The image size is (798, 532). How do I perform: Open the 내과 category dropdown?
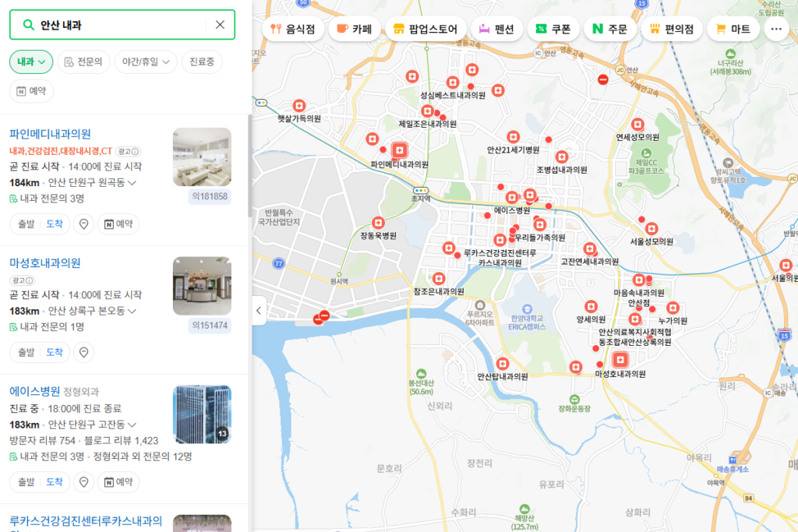click(x=30, y=61)
